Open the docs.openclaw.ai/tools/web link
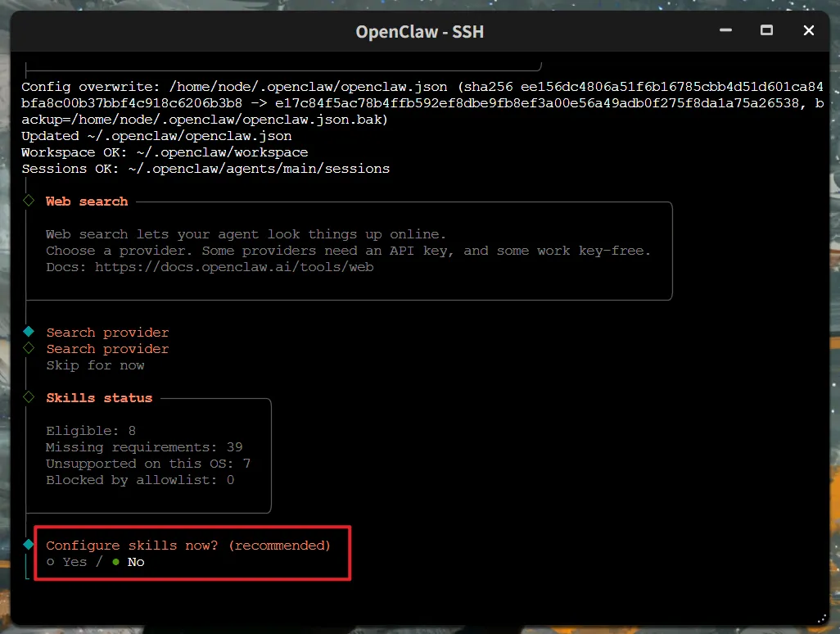Screen dimensions: 840x634 [x=234, y=267]
